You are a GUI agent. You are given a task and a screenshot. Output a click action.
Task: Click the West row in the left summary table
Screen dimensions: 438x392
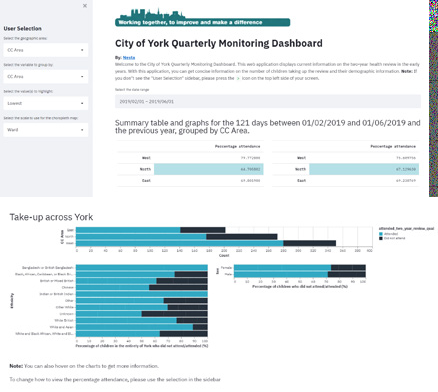coord(190,158)
